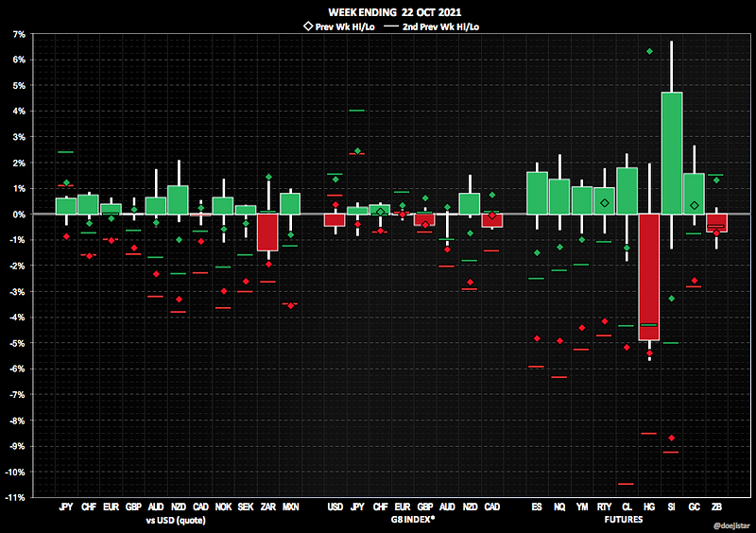Image resolution: width=756 pixels, height=533 pixels.
Task: Click the red diamond near -9% under SI
Action: pos(672,438)
